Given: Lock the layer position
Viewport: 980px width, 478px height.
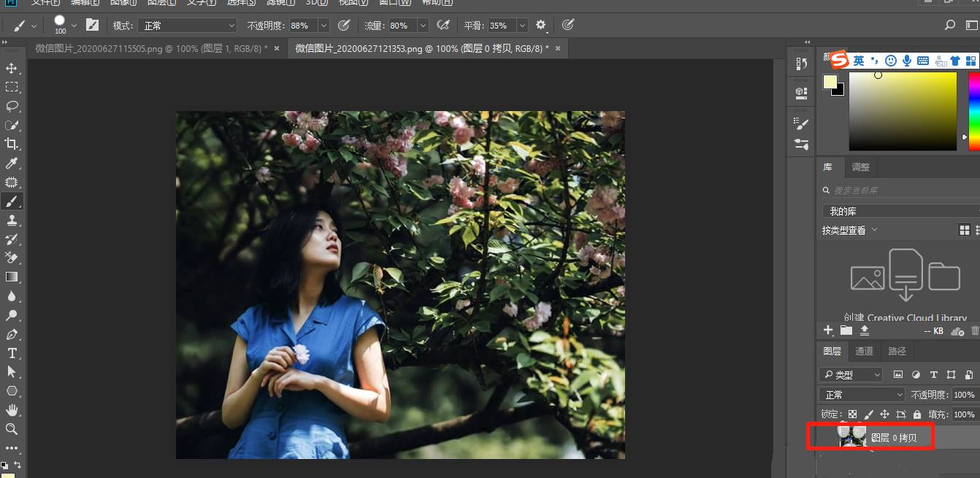Looking at the screenshot, I should pyautogui.click(x=886, y=414).
